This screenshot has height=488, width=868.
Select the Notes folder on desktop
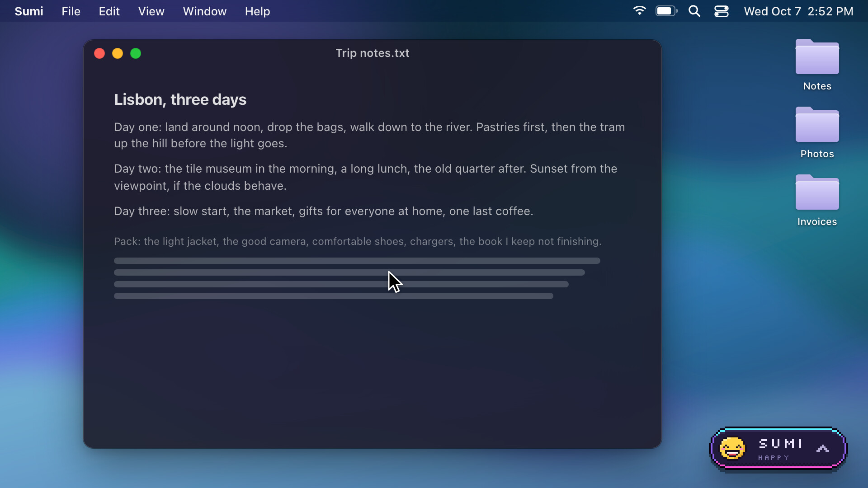pos(817,65)
